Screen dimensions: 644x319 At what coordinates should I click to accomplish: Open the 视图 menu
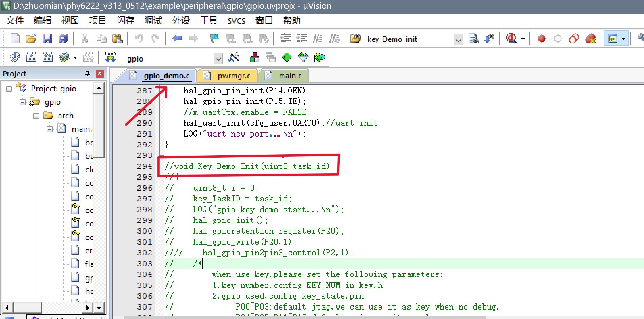[70, 21]
